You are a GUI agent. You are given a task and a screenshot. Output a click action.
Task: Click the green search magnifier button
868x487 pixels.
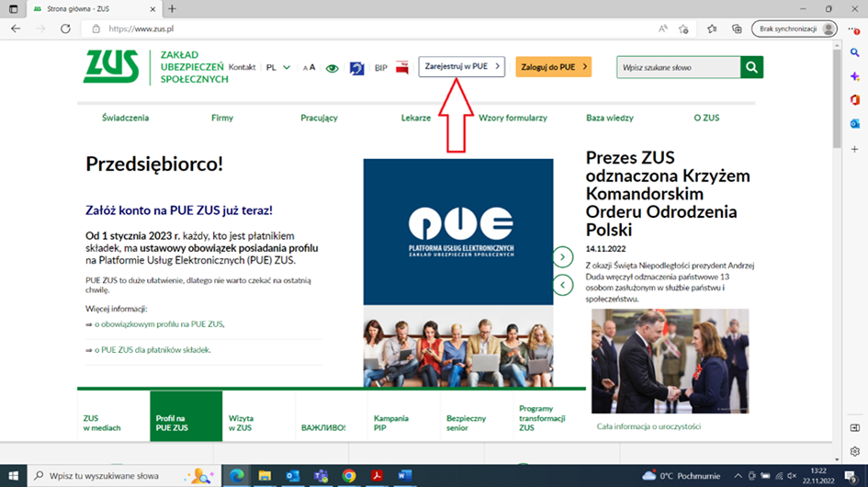(x=752, y=67)
